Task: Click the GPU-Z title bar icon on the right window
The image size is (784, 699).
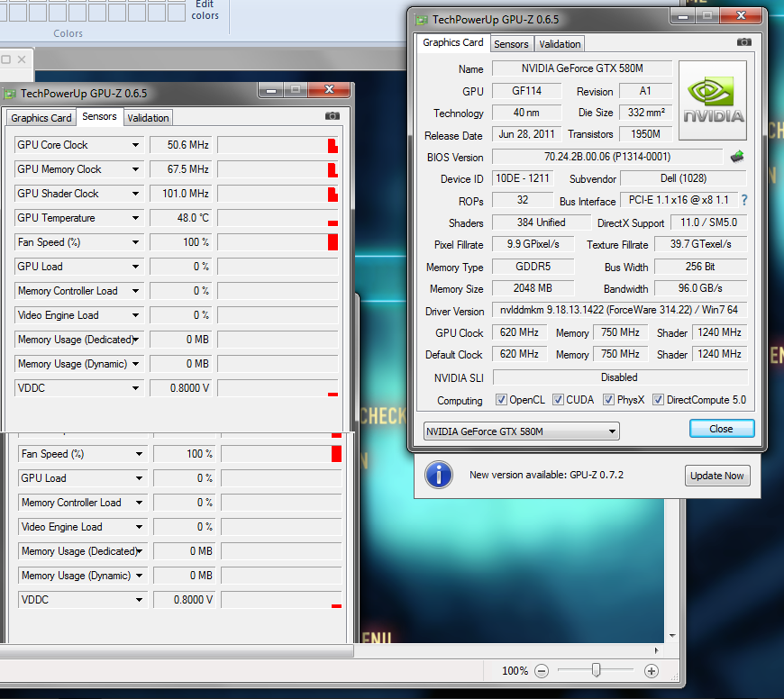Action: click(422, 20)
